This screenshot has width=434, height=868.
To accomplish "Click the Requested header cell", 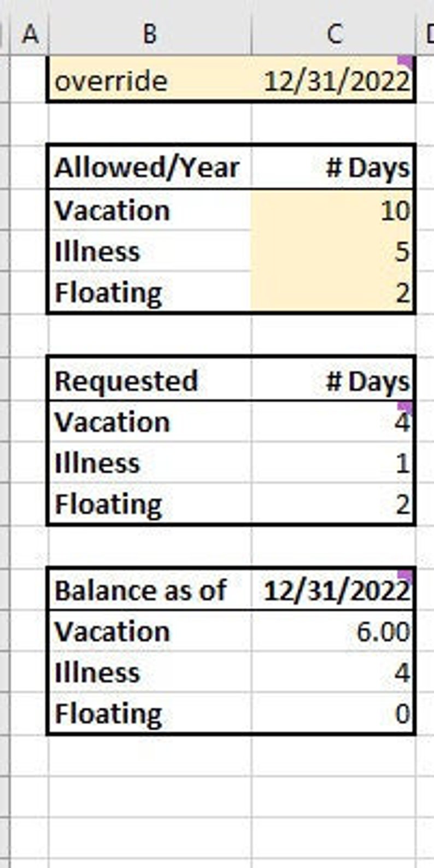I will (150, 380).
